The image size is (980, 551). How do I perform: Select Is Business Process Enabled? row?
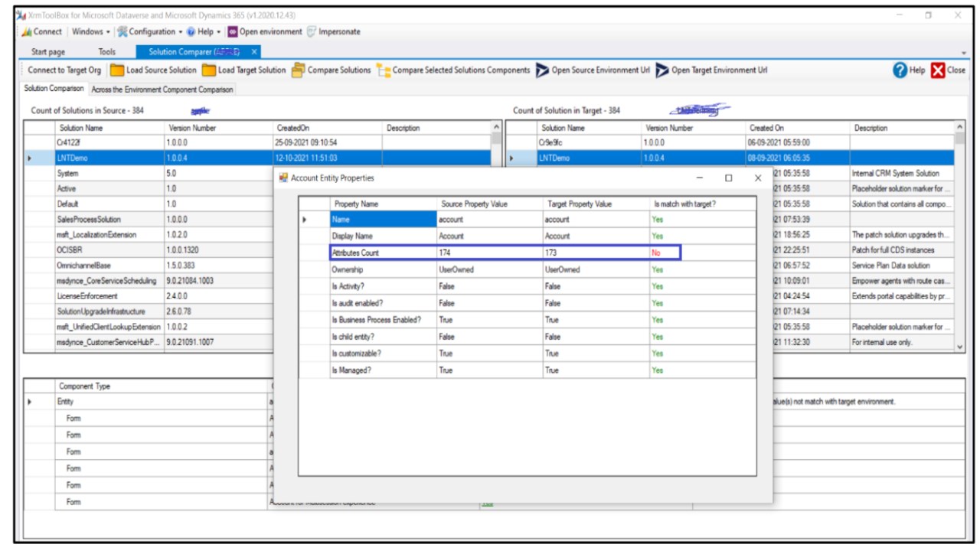(527, 320)
